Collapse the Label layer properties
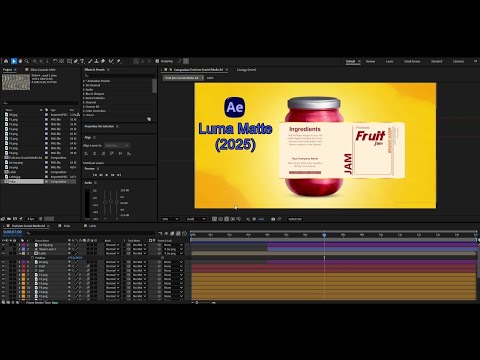This screenshot has width=480, height=360. point(20,253)
